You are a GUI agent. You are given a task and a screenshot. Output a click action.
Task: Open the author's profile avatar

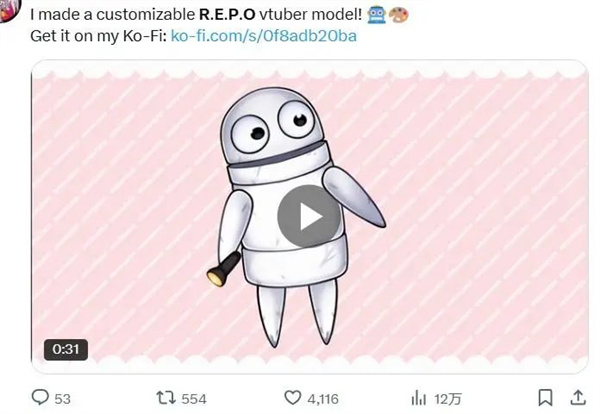click(8, 10)
